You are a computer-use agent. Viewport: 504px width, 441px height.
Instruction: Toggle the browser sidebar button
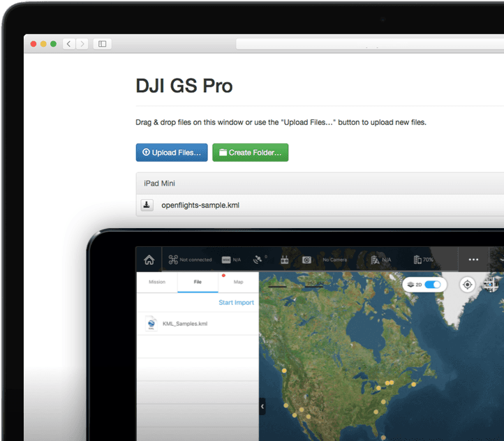point(102,44)
